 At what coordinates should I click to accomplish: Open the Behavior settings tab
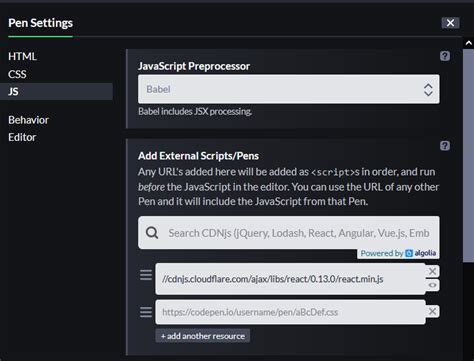click(x=28, y=120)
